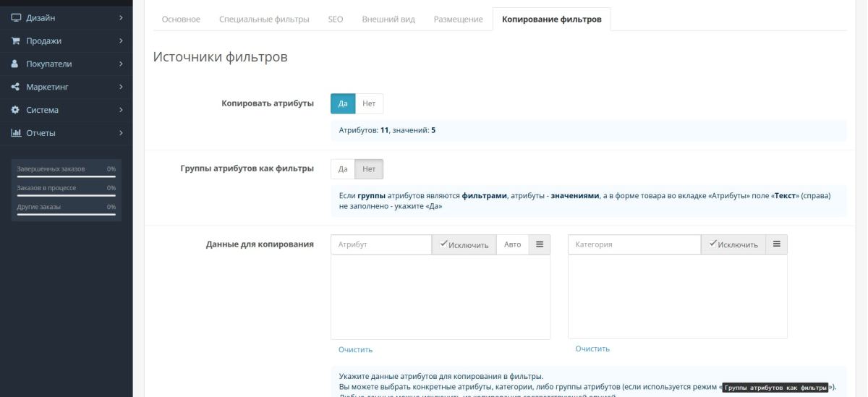Click the Другие заказы progress bar
This screenshot has width=868, height=397.
67,215
